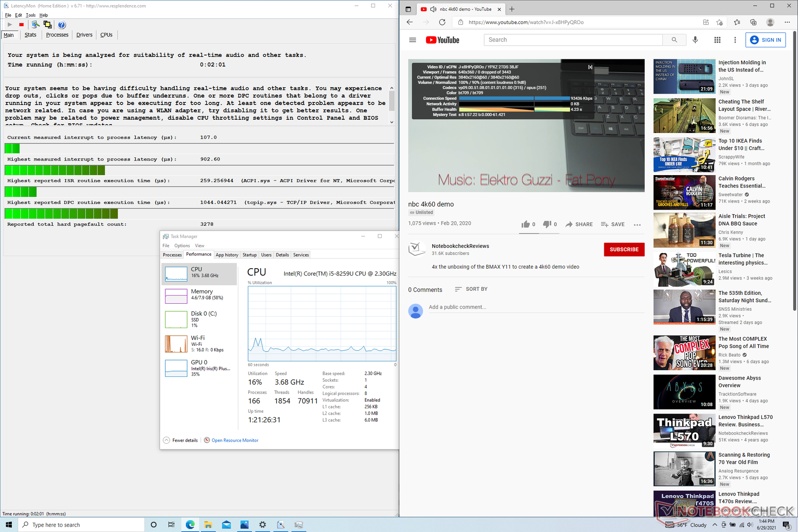Open Resource Monitor link
This screenshot has width=798, height=532.
(x=235, y=440)
